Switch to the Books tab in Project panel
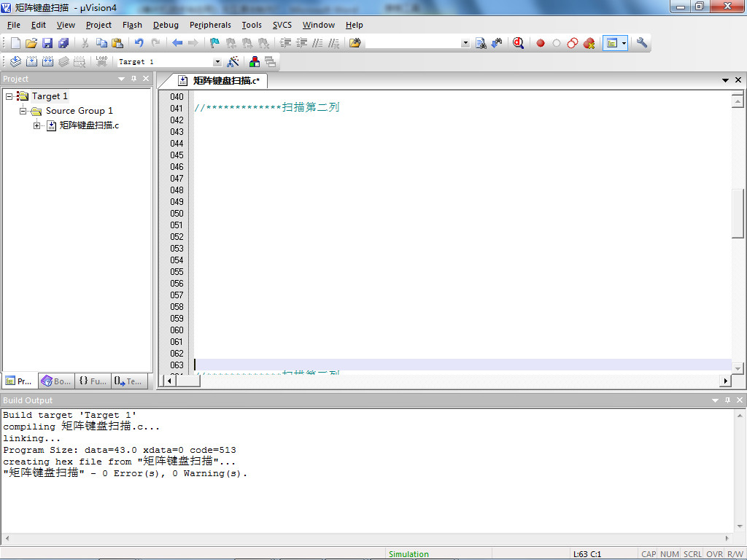The height and width of the screenshot is (560, 747). 57,381
